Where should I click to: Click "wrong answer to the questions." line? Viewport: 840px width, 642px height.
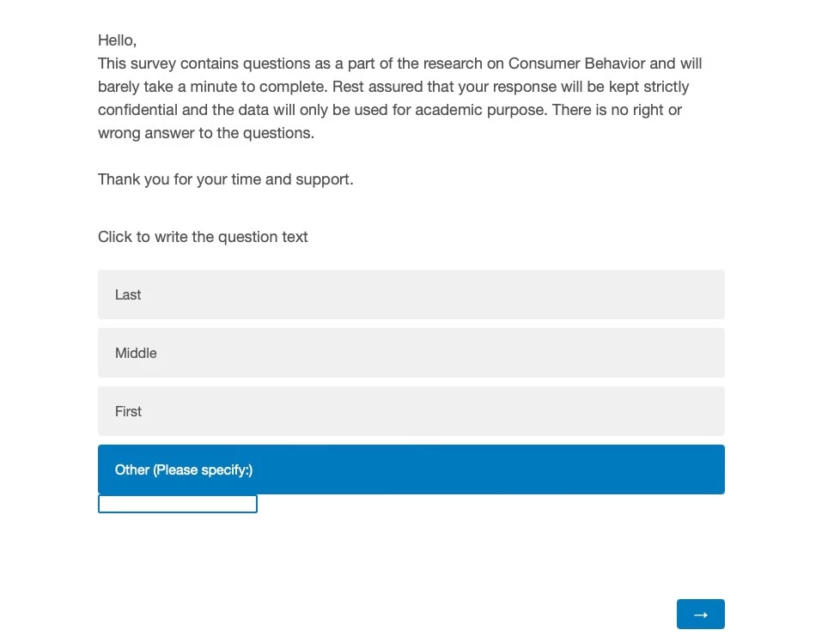(206, 133)
